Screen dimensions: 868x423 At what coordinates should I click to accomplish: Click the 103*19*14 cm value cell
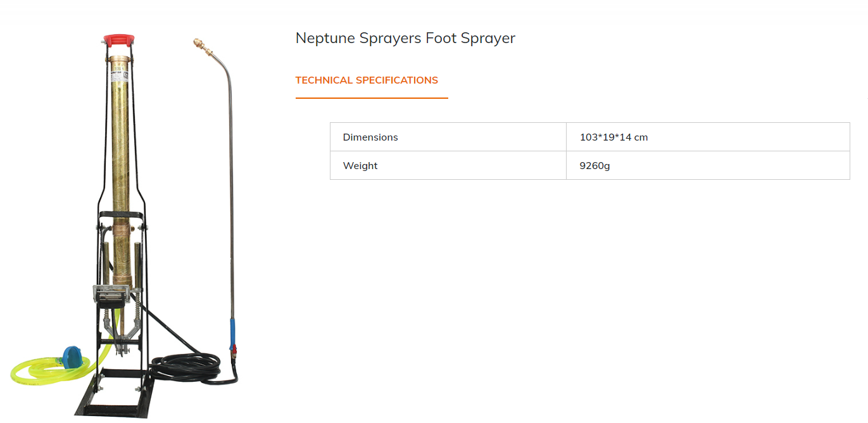point(613,137)
